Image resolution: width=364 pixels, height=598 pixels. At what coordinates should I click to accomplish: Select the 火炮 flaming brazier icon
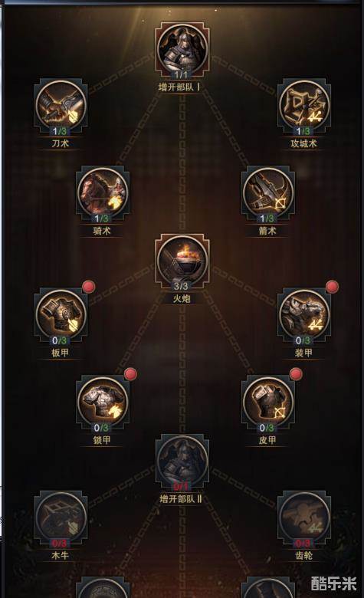tap(182, 261)
